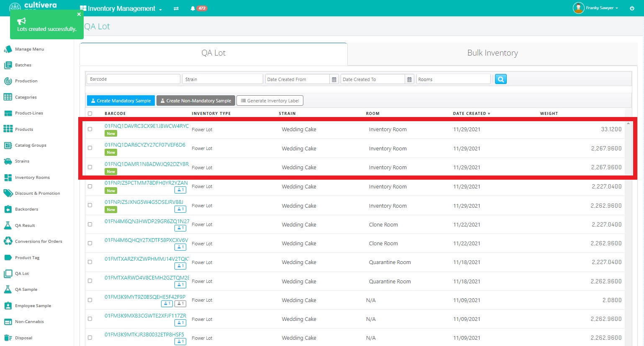Check the 01FNQ1DAVRC3CX9E1JBWCW4RYC lot row
Viewport: 644px width, 346px height.
coord(90,129)
